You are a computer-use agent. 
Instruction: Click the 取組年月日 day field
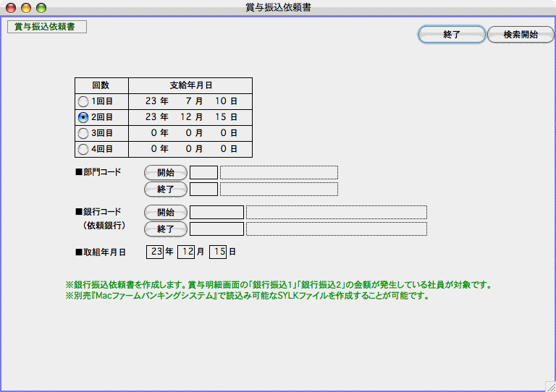click(x=218, y=252)
